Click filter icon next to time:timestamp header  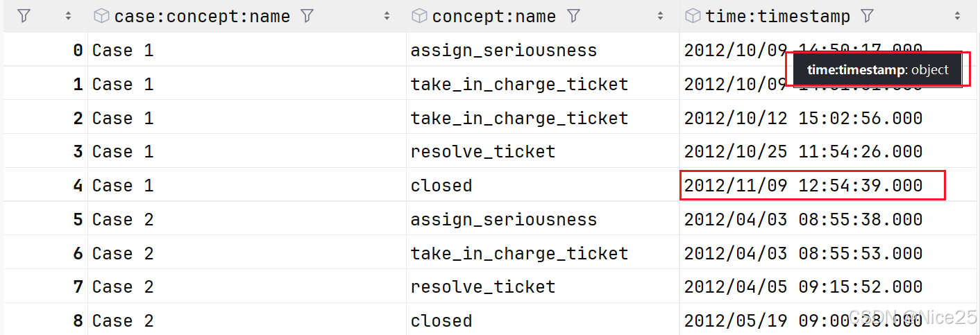pos(866,16)
